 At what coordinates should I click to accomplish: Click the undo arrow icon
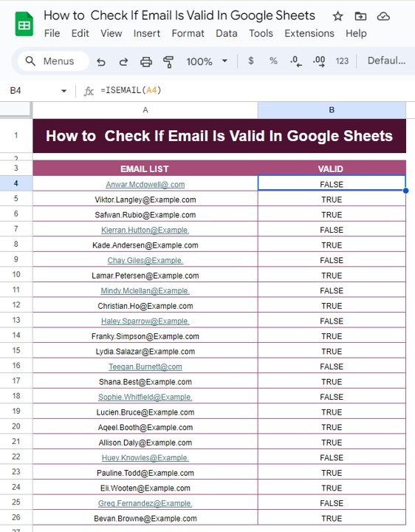(100, 62)
